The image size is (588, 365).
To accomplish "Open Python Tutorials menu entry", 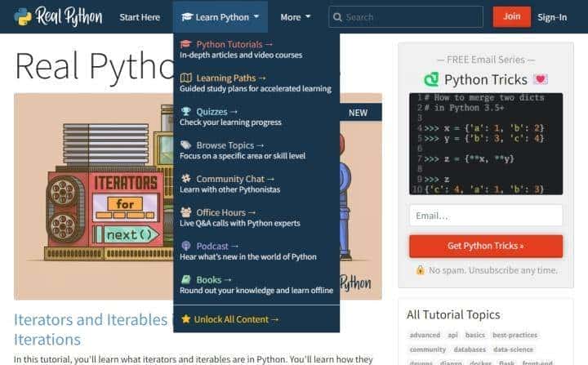I will (x=234, y=44).
